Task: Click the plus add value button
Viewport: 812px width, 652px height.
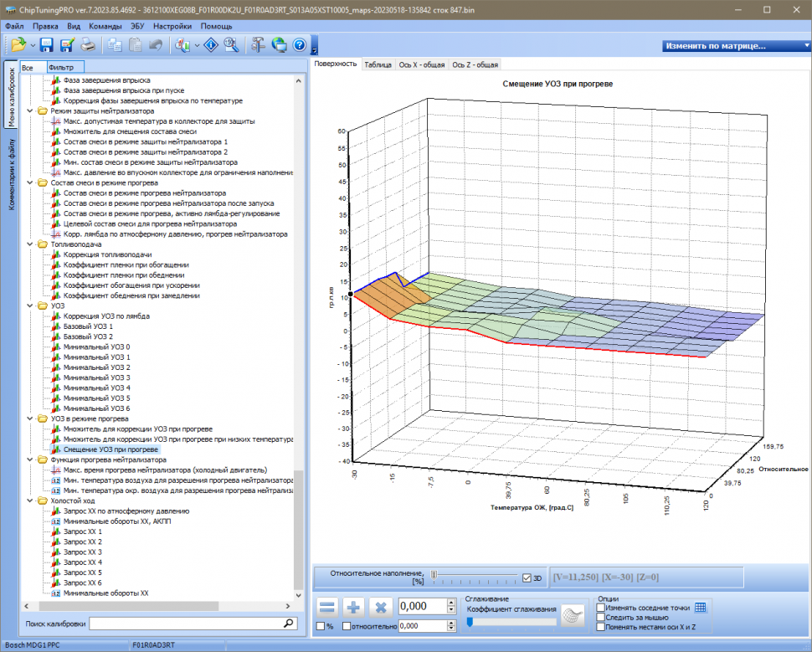Action: tap(354, 607)
